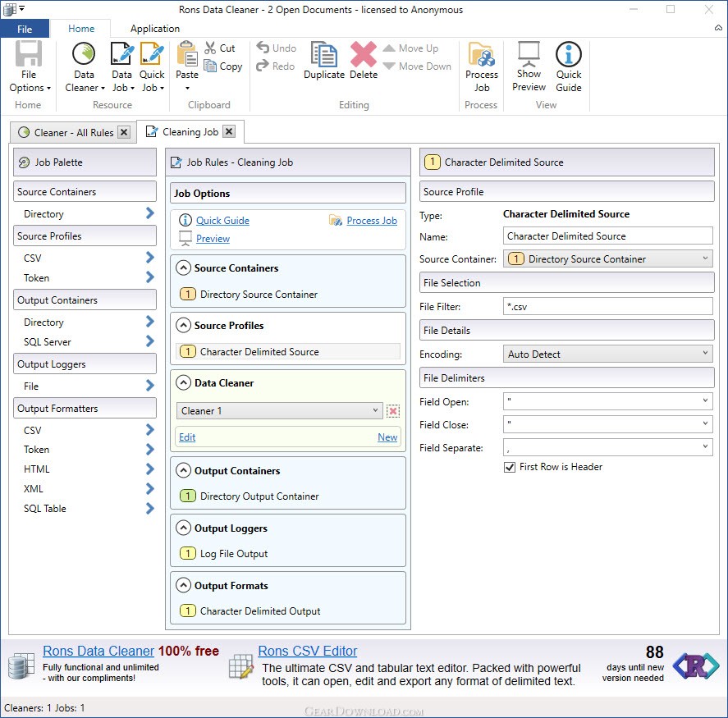The width and height of the screenshot is (728, 718).
Task: Add a Token source profile arrow
Action: 150,277
